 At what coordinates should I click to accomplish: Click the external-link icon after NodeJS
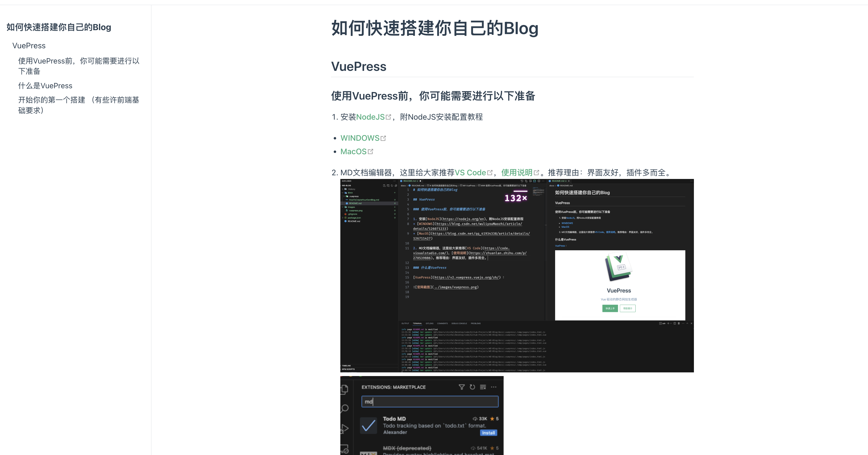pyautogui.click(x=388, y=117)
